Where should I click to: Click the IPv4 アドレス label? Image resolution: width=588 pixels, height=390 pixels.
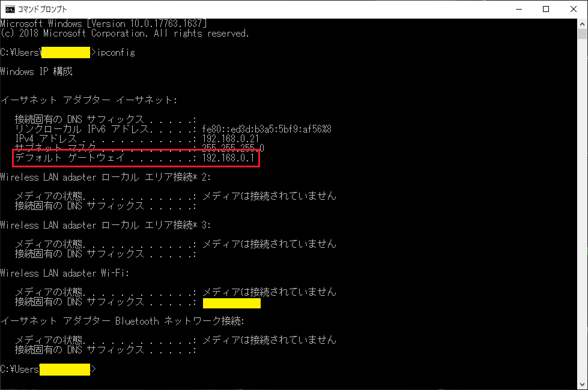point(46,139)
